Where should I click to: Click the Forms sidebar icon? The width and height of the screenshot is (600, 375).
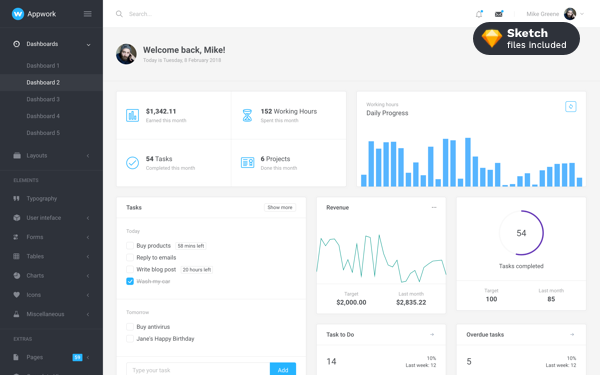(x=16, y=237)
